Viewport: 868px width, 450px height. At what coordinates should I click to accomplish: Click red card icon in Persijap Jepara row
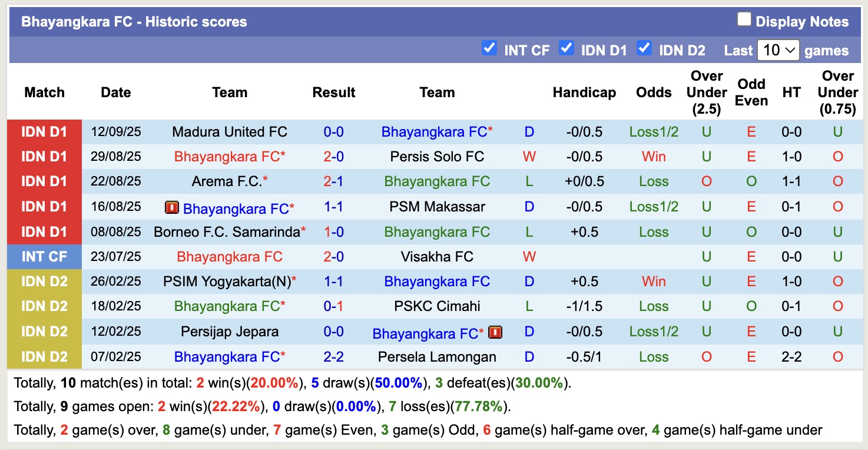[495, 332]
